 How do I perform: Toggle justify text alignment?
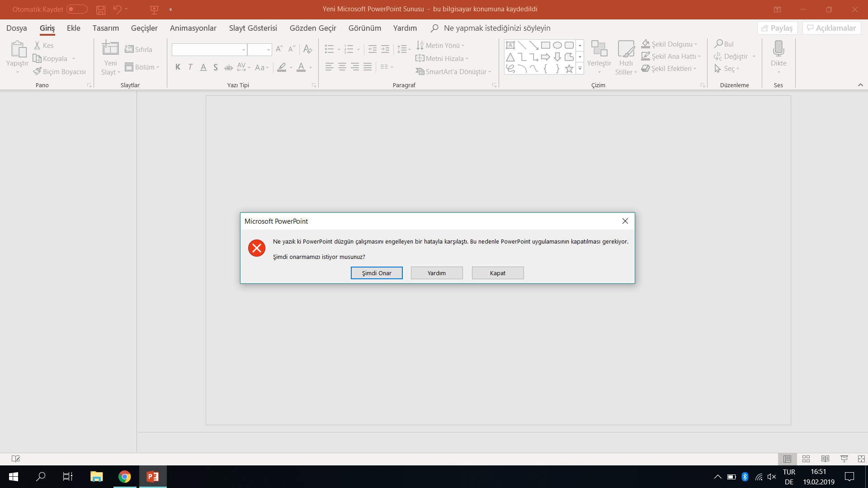click(x=368, y=67)
